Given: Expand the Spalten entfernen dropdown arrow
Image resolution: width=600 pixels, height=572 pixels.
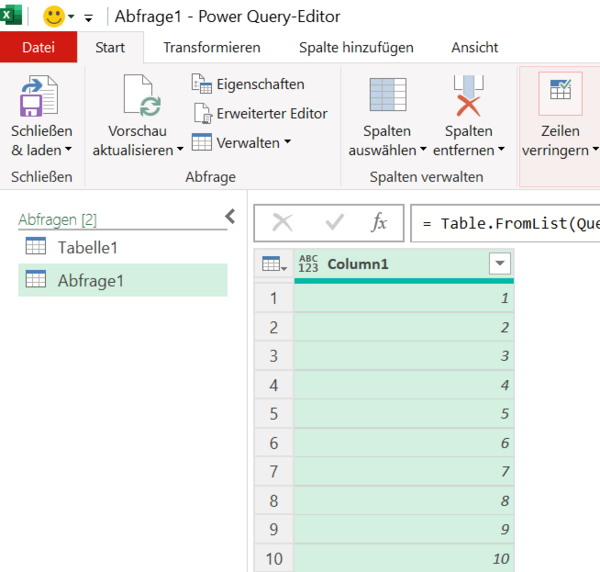Looking at the screenshot, I should pyautogui.click(x=501, y=149).
